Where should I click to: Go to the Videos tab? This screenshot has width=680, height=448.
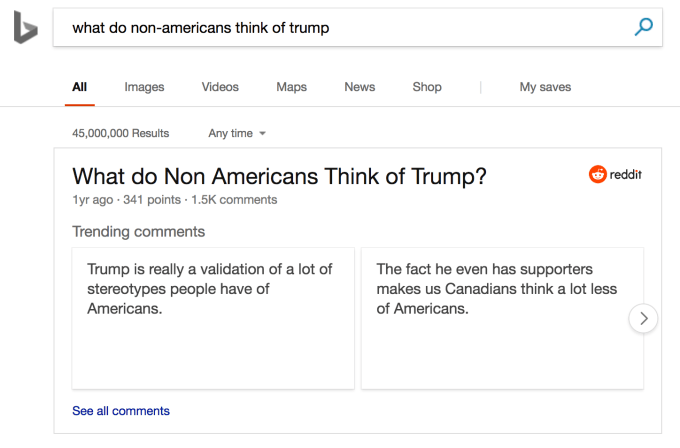pyautogui.click(x=220, y=87)
